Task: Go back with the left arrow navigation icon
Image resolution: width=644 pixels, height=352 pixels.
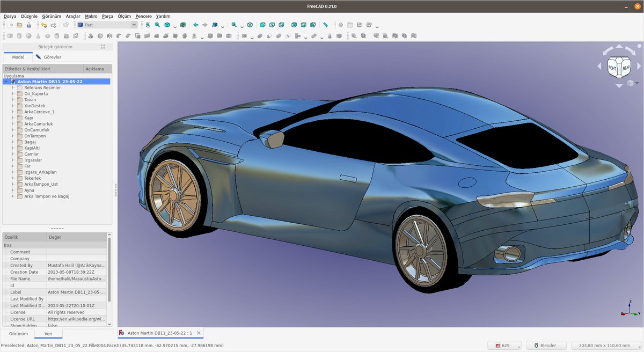Action: (195, 25)
